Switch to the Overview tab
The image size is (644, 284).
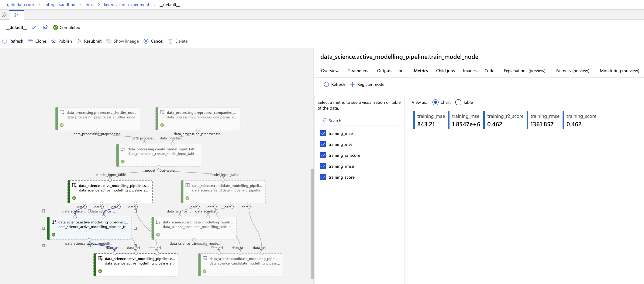tap(329, 71)
